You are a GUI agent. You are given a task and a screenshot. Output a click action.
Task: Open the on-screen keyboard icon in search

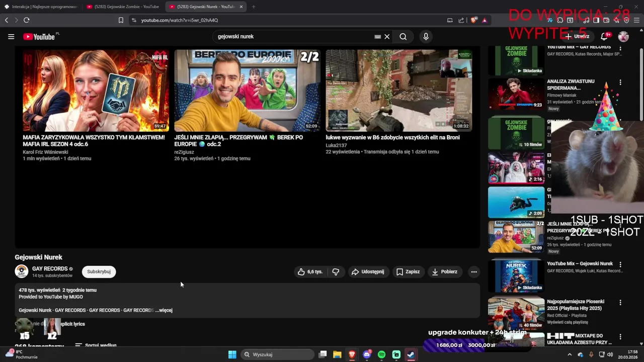(377, 36)
